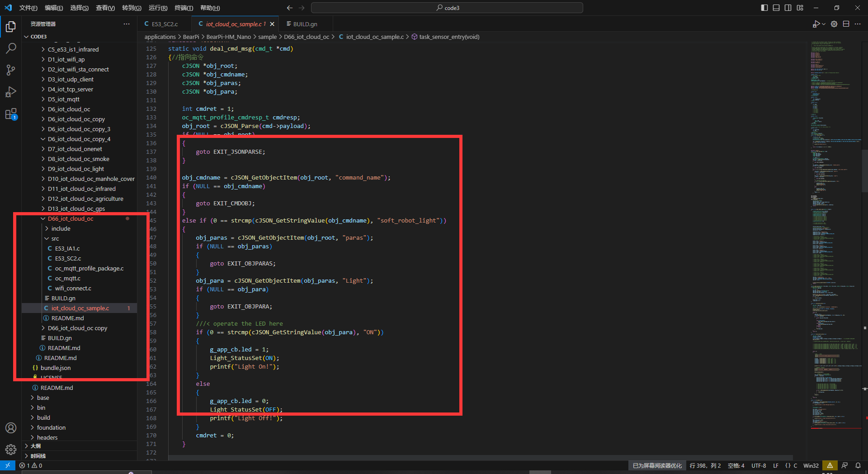Click the errors and warnings status indicator

[31, 465]
